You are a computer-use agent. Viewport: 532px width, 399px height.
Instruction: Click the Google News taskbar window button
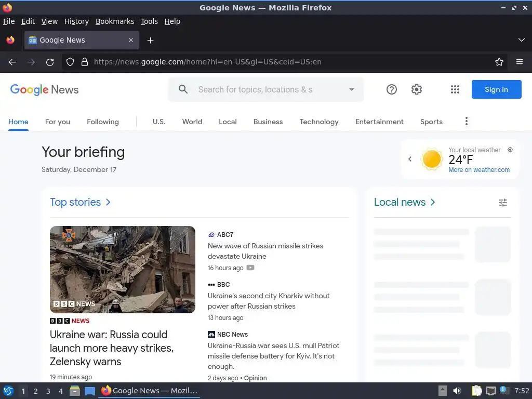tap(149, 391)
